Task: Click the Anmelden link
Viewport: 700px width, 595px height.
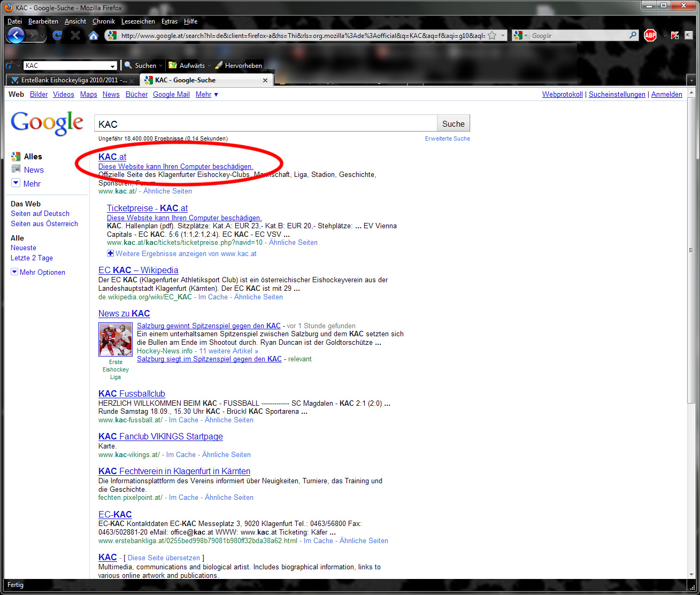Action: [667, 95]
